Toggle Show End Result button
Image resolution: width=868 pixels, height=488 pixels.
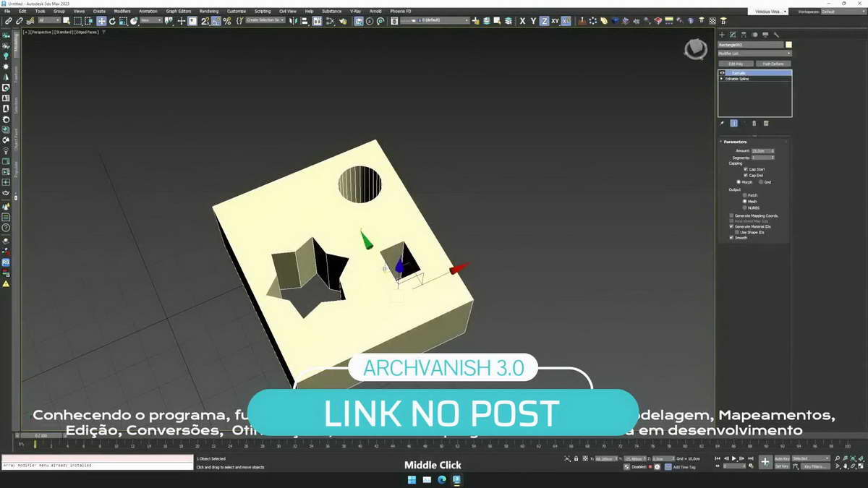click(733, 124)
